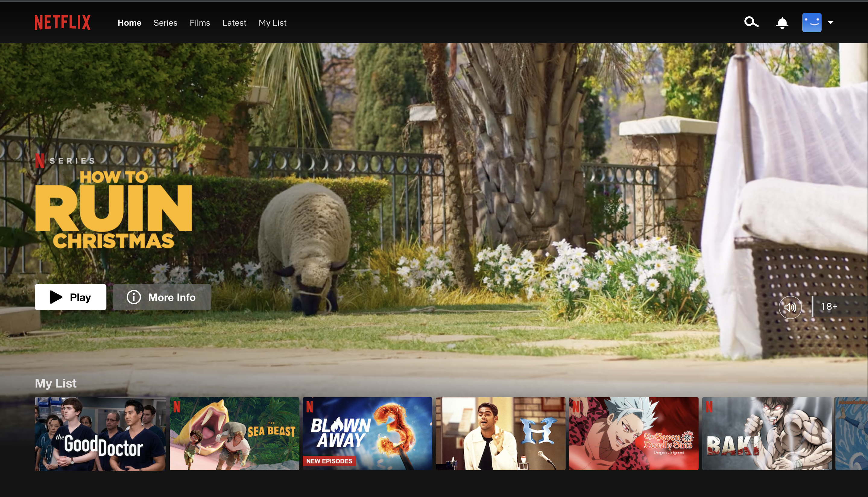The height and width of the screenshot is (497, 868).
Task: Open The Good Doctor thumbnail
Action: (100, 433)
